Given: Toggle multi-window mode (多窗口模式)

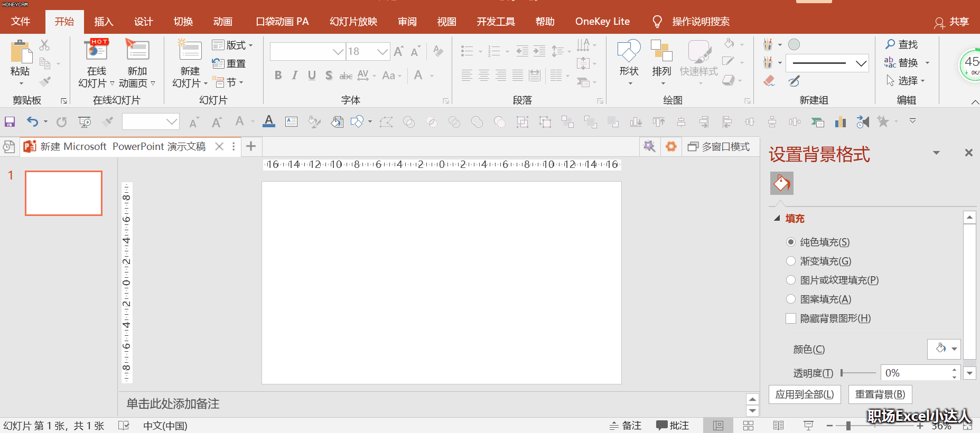Looking at the screenshot, I should [x=718, y=146].
